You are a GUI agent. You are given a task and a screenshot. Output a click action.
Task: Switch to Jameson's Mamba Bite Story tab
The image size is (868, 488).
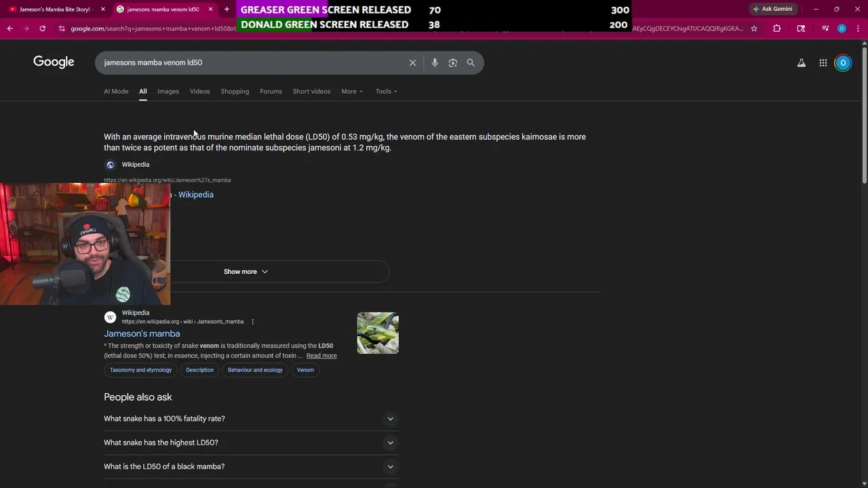tap(54, 9)
